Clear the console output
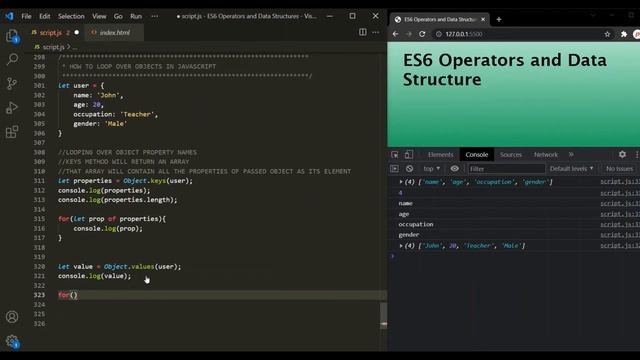Image resolution: width=640 pixels, height=360 pixels. pos(409,169)
